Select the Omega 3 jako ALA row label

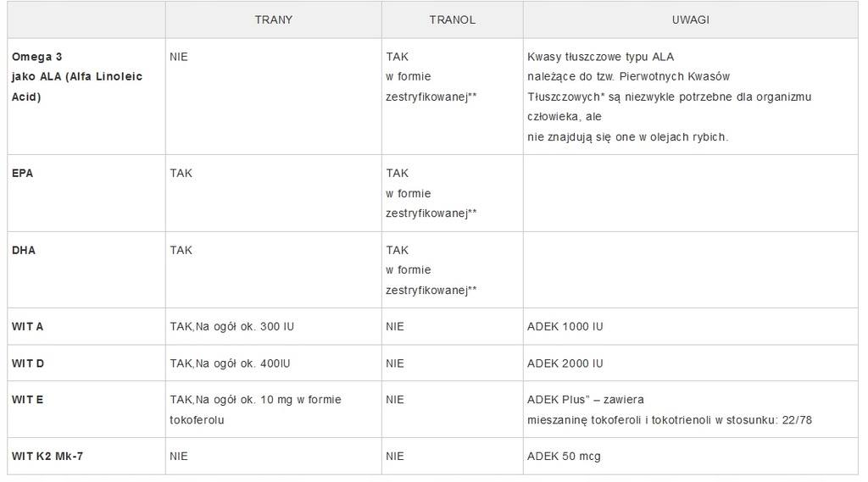[x=77, y=77]
